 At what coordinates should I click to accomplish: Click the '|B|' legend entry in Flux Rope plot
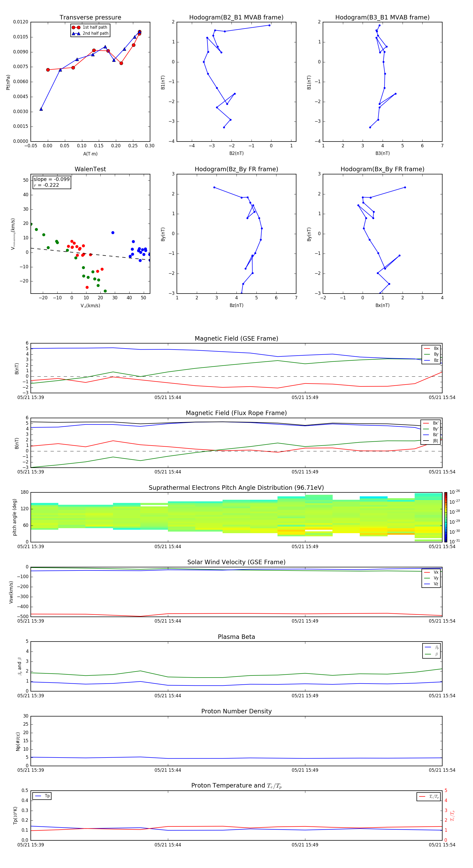click(x=431, y=441)
